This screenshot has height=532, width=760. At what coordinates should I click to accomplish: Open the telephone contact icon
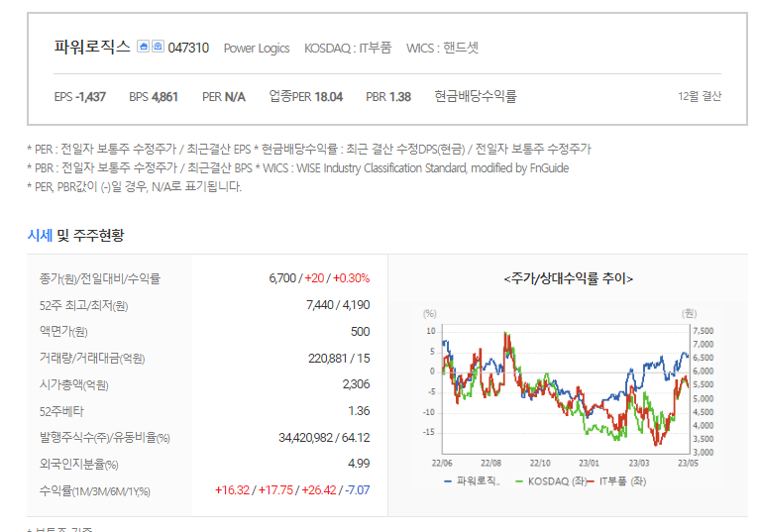coord(158,46)
